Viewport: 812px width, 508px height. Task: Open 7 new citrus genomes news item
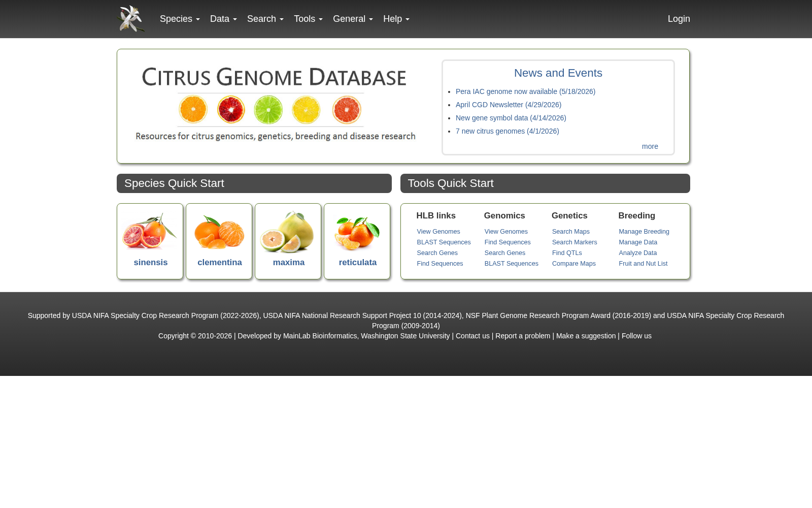[507, 131]
